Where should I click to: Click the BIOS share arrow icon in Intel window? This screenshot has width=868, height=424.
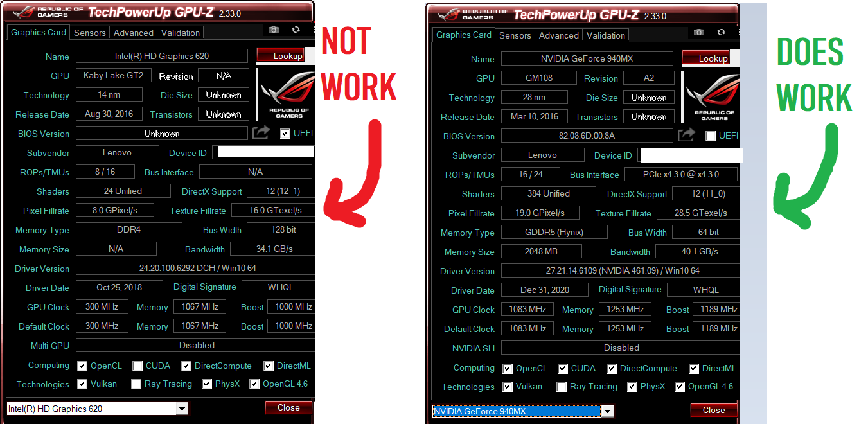[x=261, y=133]
